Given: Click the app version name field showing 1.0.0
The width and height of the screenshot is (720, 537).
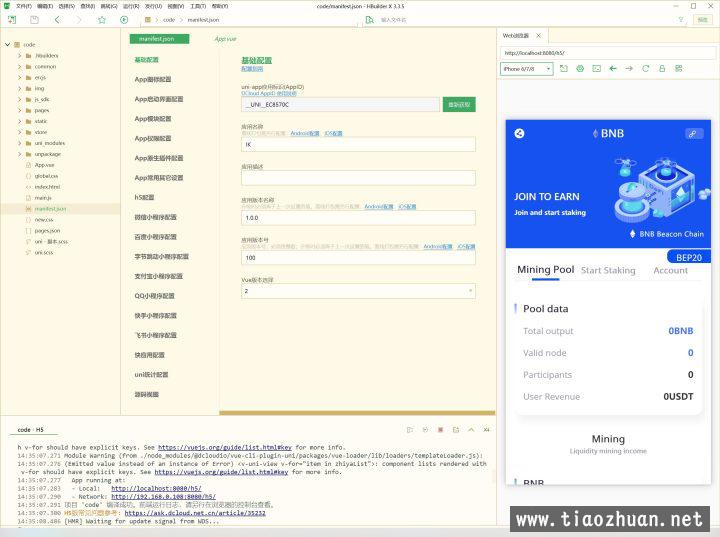Looking at the screenshot, I should (x=358, y=218).
